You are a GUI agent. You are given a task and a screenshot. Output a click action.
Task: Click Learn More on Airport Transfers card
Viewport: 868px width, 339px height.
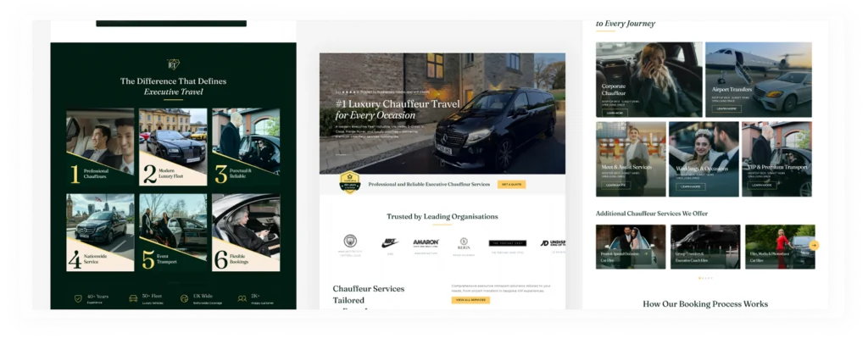(x=726, y=108)
